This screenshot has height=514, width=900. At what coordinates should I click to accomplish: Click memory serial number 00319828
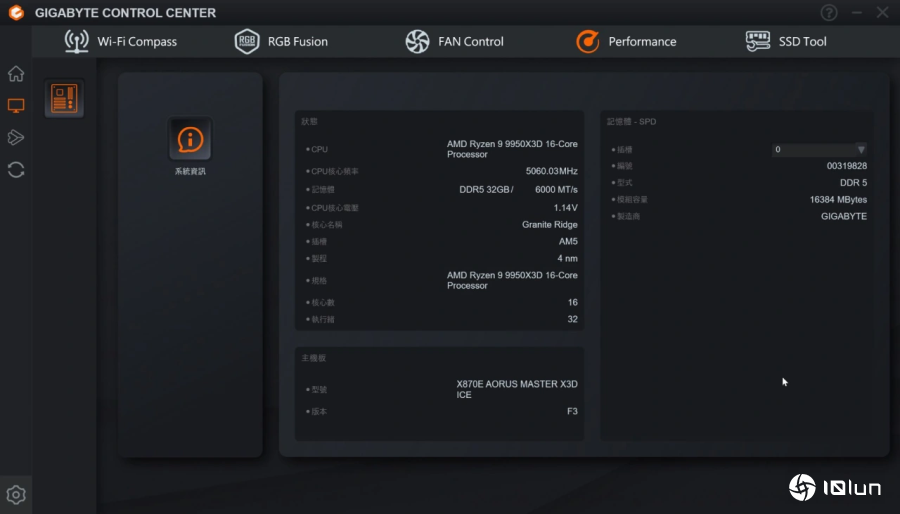coord(847,166)
